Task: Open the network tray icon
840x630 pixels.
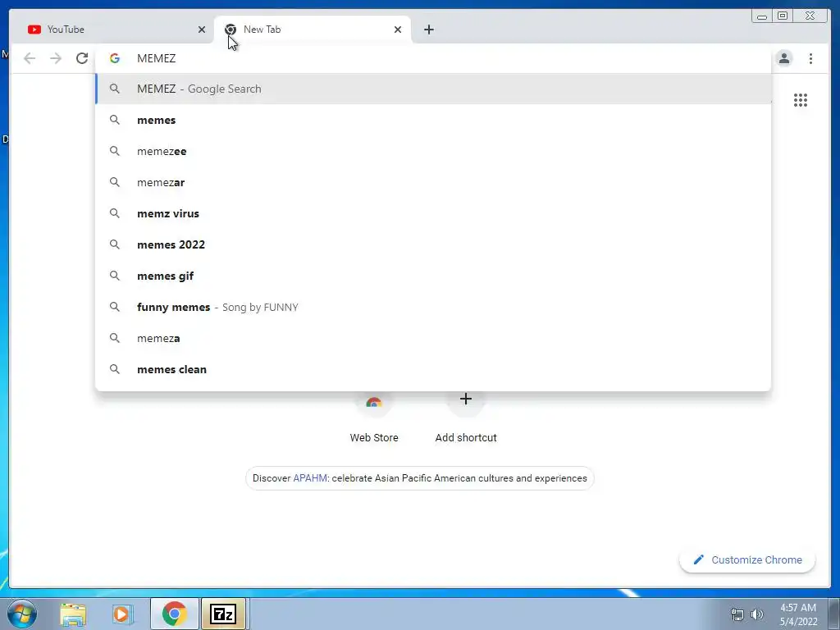Action: 737,614
